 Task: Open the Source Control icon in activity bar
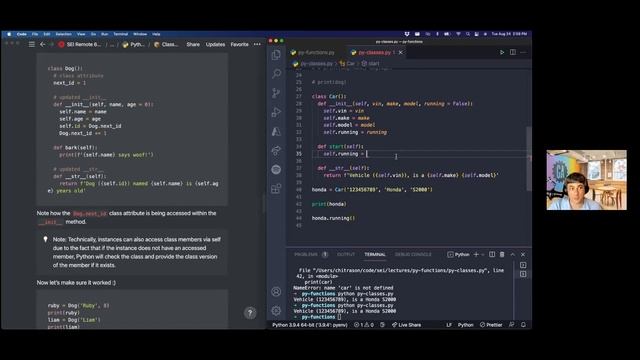(x=276, y=93)
